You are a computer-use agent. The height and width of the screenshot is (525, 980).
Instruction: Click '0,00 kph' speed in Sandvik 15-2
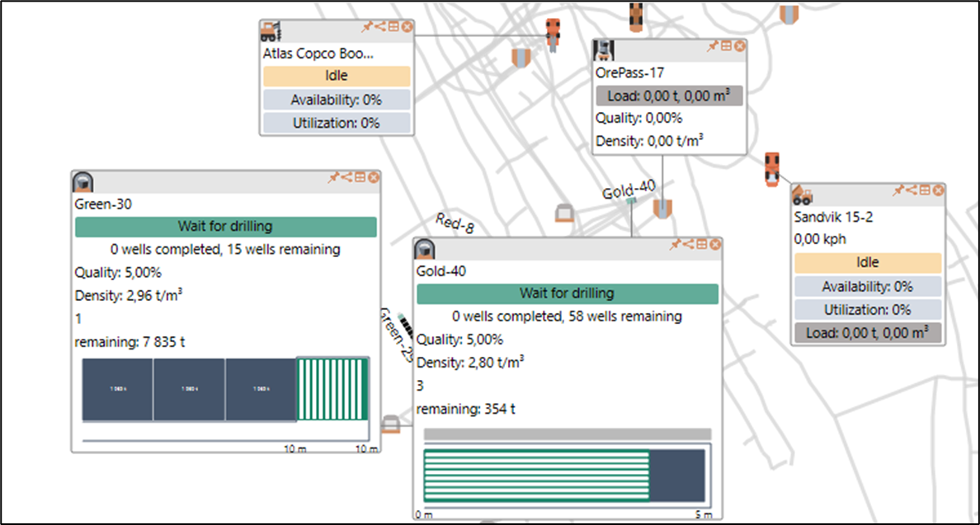(820, 239)
